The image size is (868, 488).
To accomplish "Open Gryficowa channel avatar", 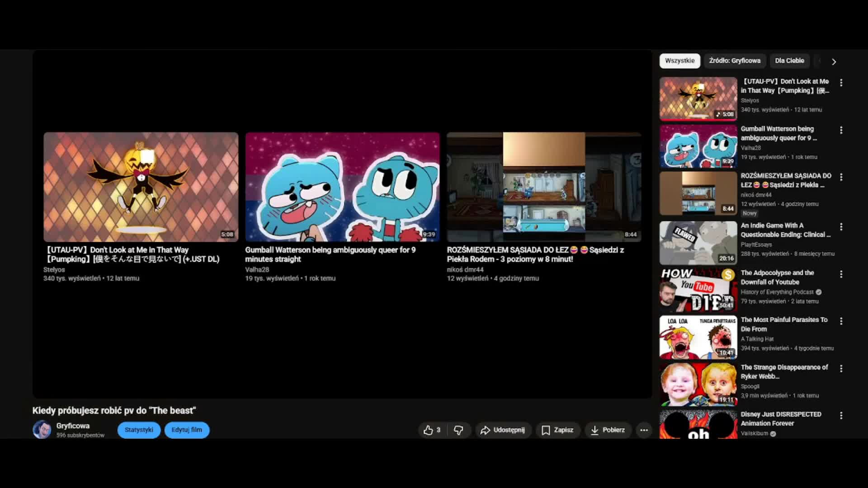I will pos(42,430).
